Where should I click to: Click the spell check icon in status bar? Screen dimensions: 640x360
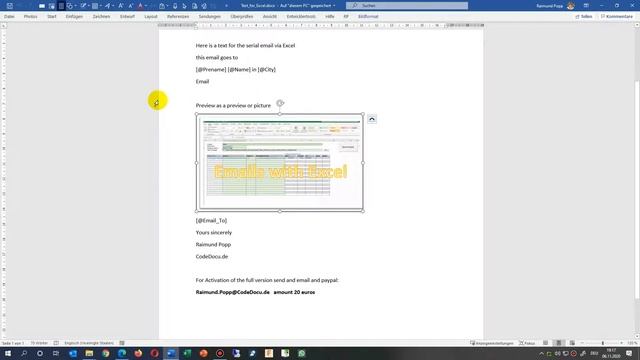point(56,343)
